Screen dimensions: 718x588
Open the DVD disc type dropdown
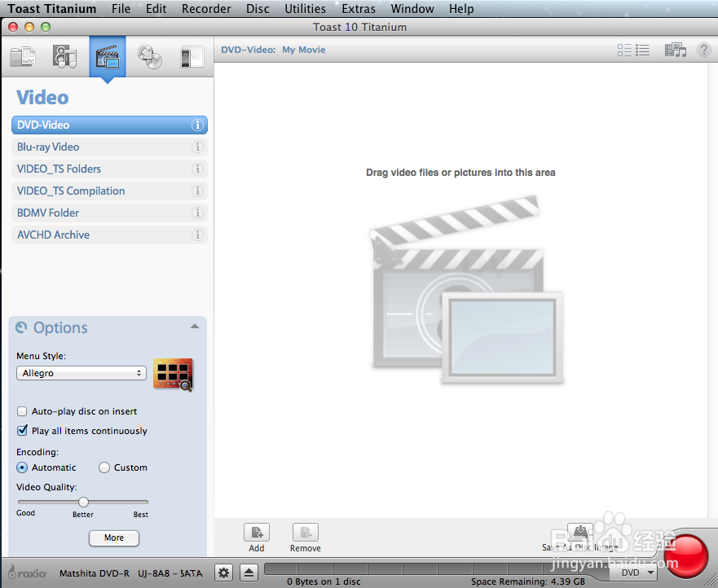(634, 573)
